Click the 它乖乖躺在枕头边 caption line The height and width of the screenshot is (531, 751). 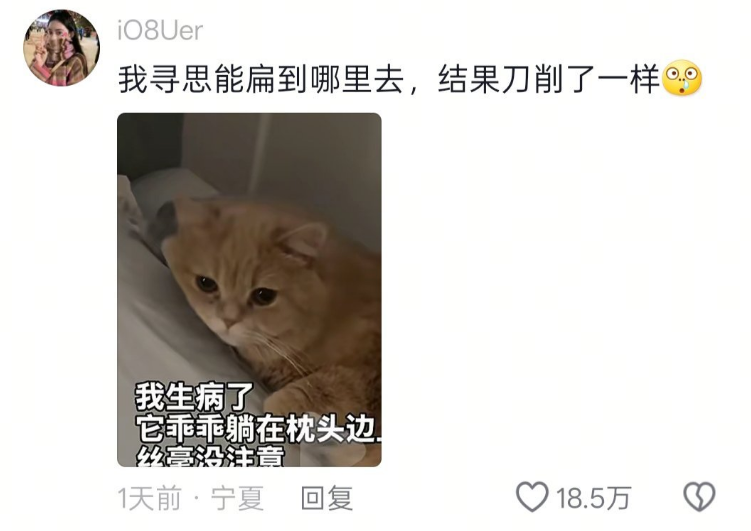pyautogui.click(x=258, y=428)
